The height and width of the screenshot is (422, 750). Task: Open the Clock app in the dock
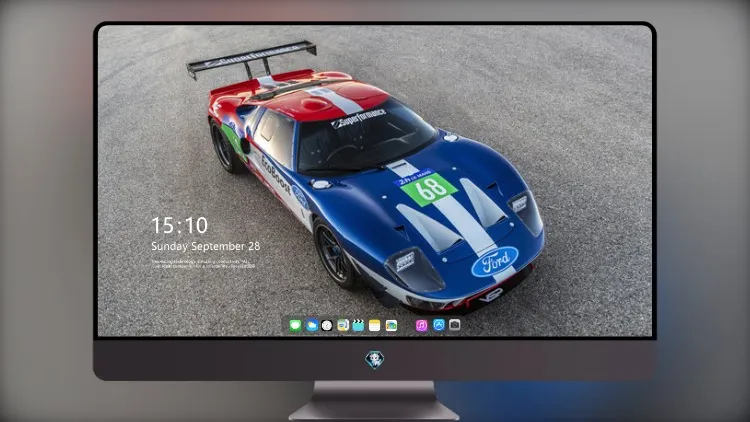(x=327, y=325)
